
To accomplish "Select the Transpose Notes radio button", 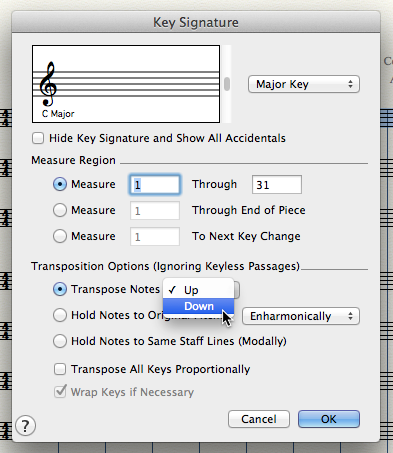I will 60,289.
